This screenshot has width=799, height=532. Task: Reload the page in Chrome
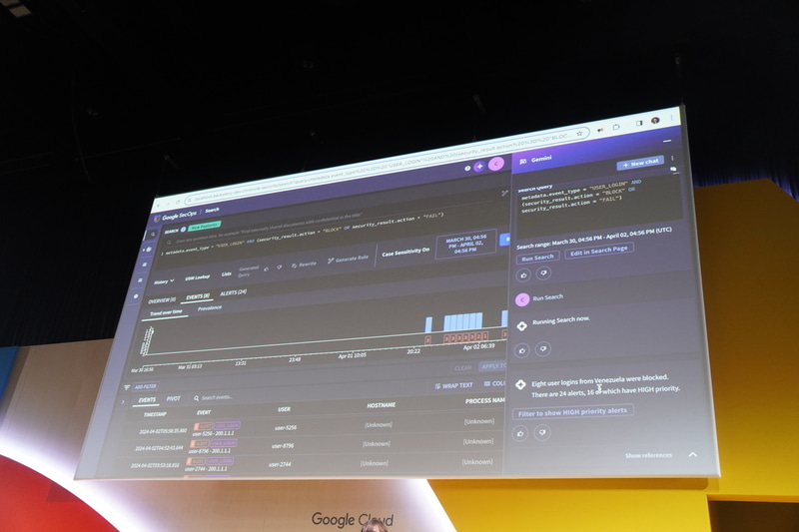click(178, 202)
